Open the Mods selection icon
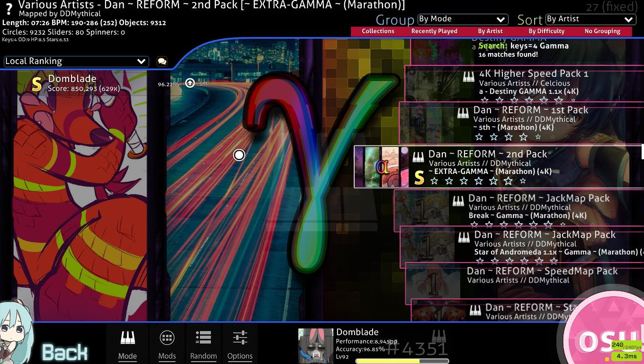 tap(167, 338)
